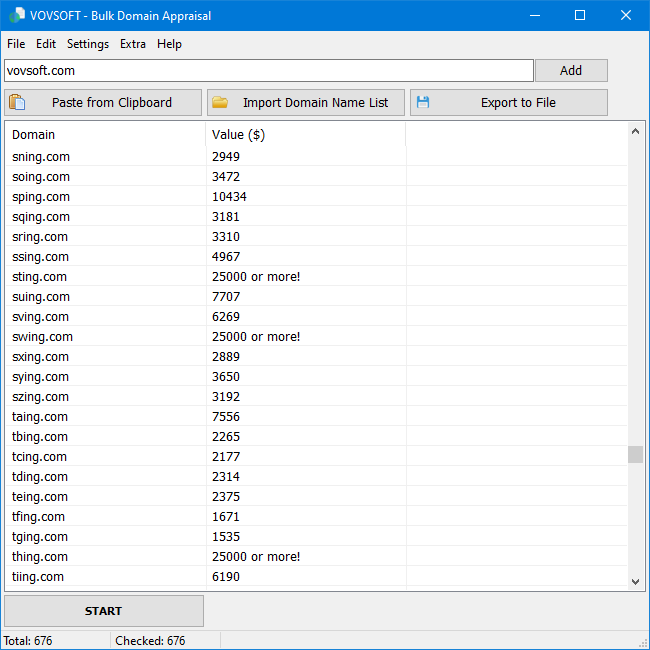Select the sving.com row

(316, 317)
